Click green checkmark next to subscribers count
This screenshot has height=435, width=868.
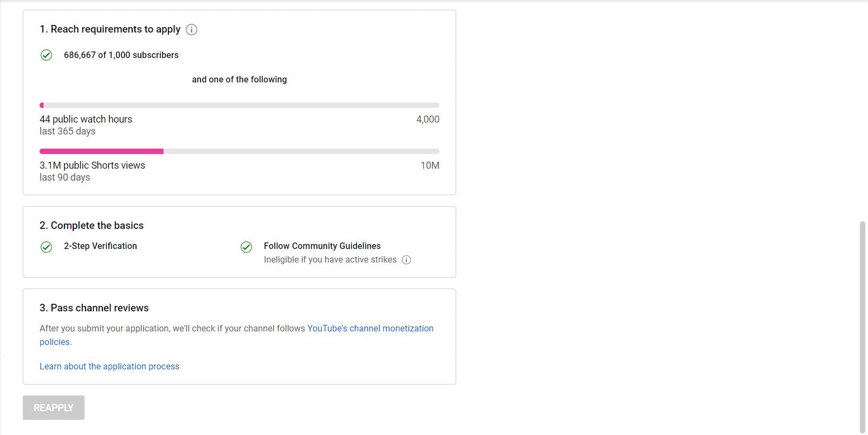coord(47,55)
